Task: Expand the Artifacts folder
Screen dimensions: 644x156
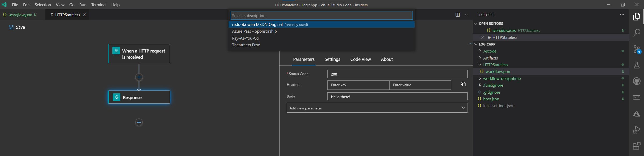Action: pyautogui.click(x=480, y=58)
